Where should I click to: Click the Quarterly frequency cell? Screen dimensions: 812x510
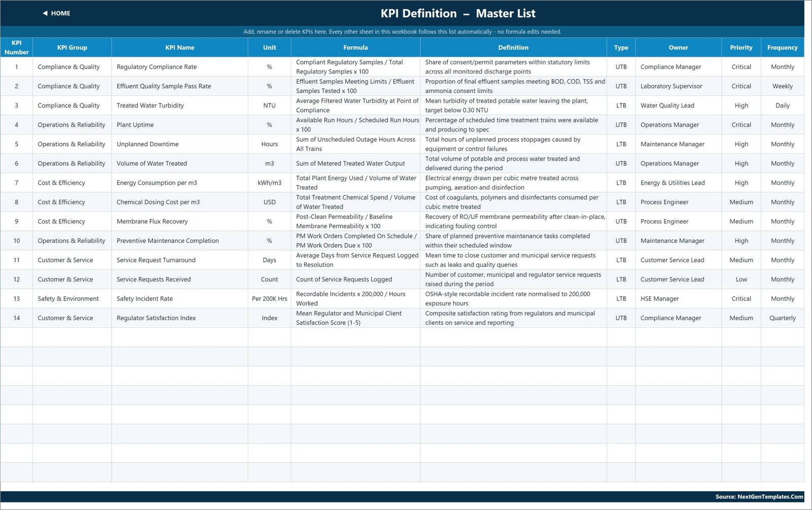(783, 318)
